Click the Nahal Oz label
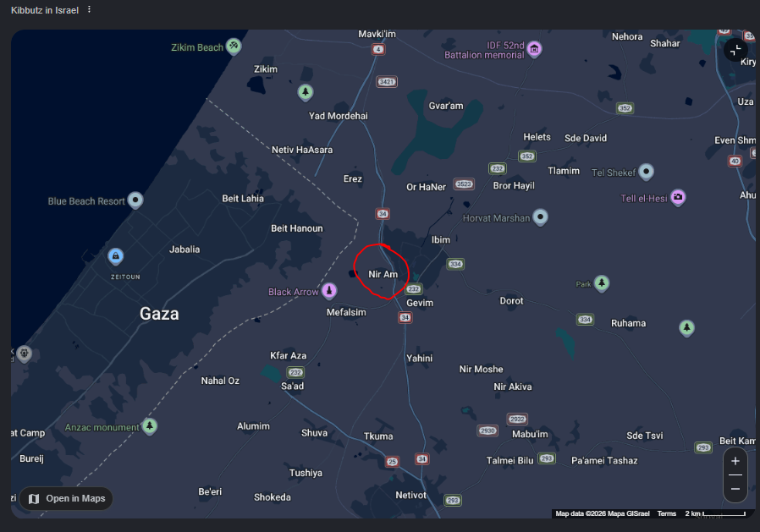Image resolution: width=760 pixels, height=532 pixels. (x=220, y=381)
